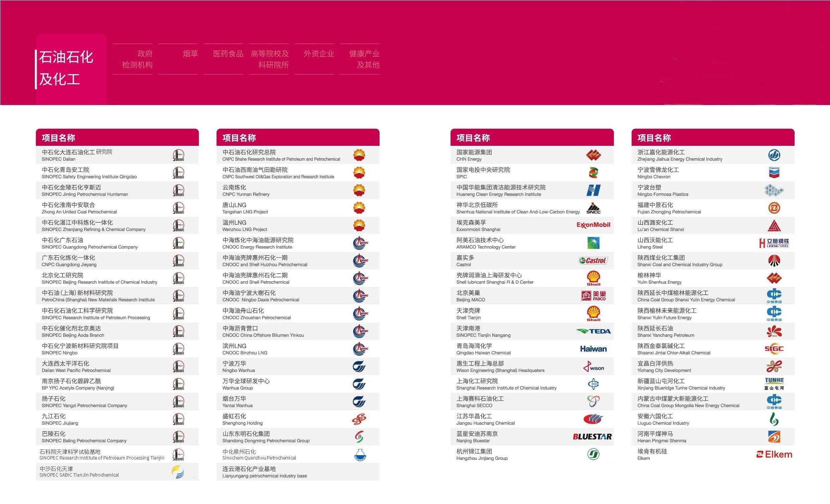The image size is (830, 504).
Task: Switch to the 政府检测机构 tab
Action: [132, 59]
